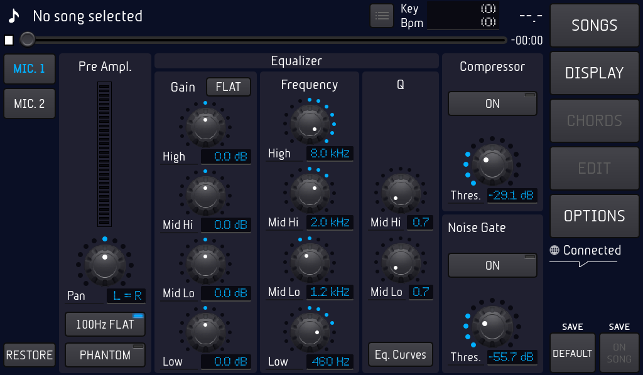Click the Mid Hi frequency knob
Viewport: 644px width, 376px height.
tap(310, 192)
